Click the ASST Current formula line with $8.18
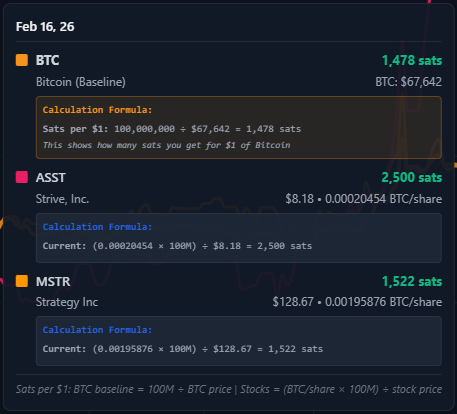Image resolution: width=457 pixels, height=414 pixels. tap(177, 246)
